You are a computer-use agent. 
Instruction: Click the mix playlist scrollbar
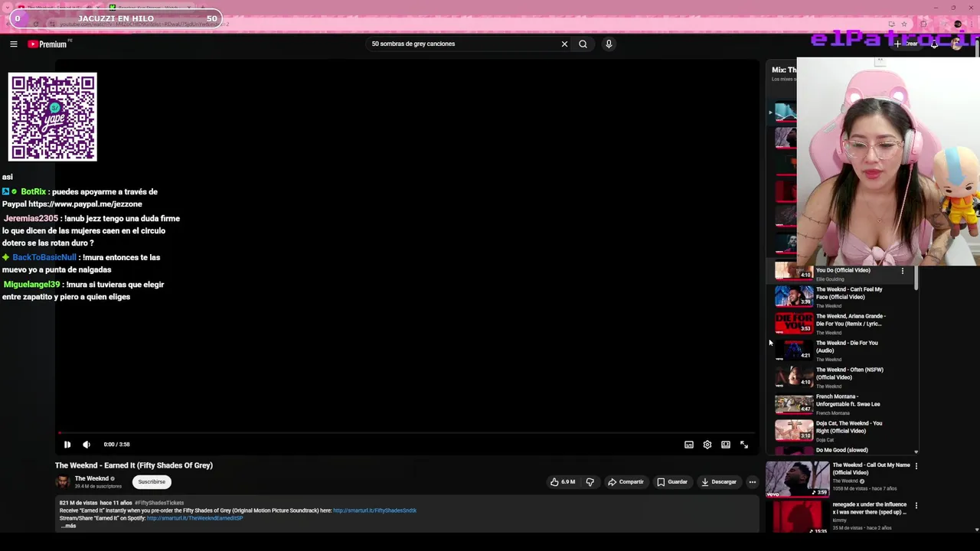pos(916,277)
